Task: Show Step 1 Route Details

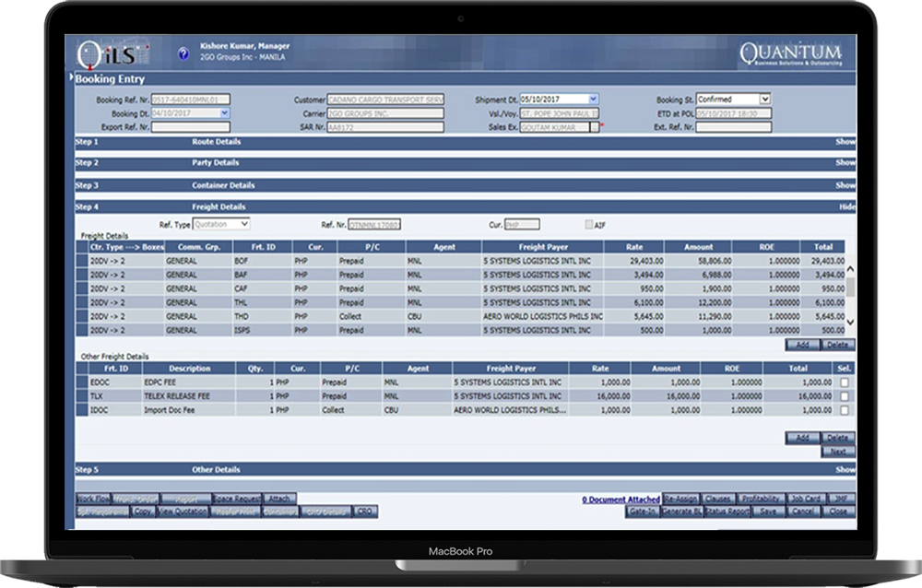Action: tap(844, 141)
